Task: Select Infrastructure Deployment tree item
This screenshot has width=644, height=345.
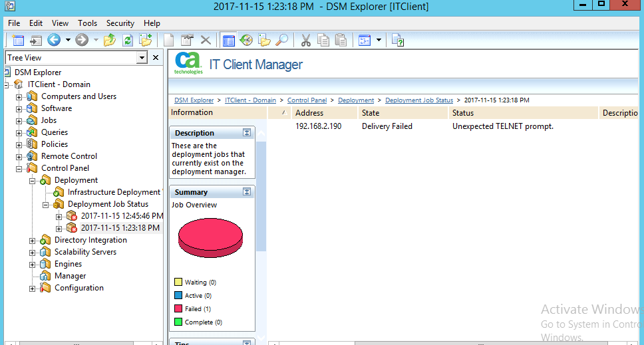Action: 114,192
